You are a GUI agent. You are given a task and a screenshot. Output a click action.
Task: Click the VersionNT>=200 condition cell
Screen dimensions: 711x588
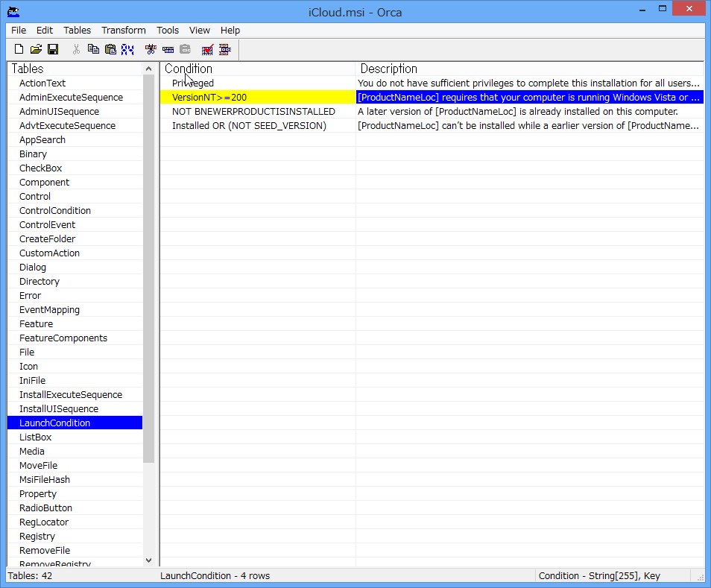(x=209, y=97)
